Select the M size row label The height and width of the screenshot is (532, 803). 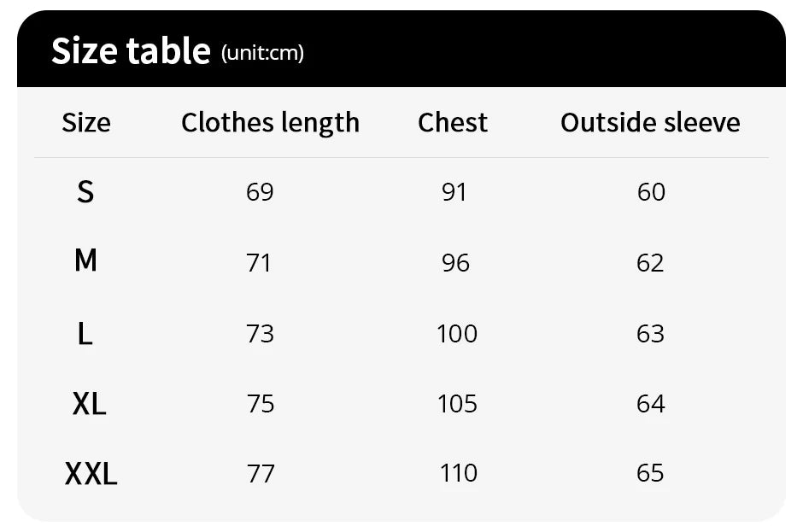pyautogui.click(x=85, y=260)
